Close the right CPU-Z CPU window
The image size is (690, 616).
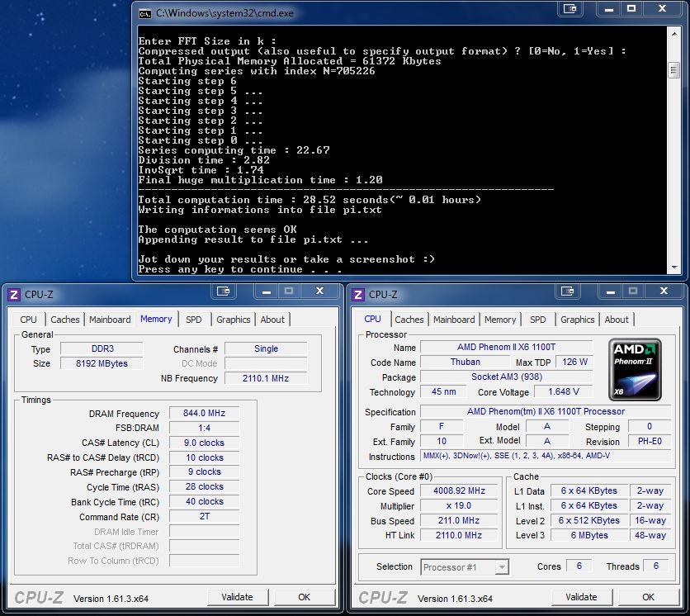[664, 291]
